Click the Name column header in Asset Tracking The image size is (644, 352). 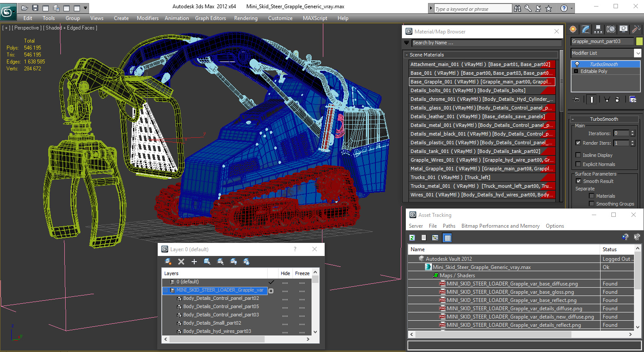coord(504,249)
